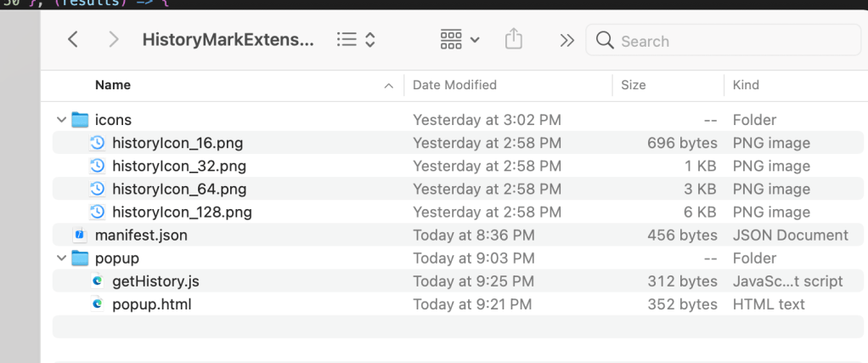Collapse the popup folder disclosure triangle
The width and height of the screenshot is (868, 363).
(61, 258)
